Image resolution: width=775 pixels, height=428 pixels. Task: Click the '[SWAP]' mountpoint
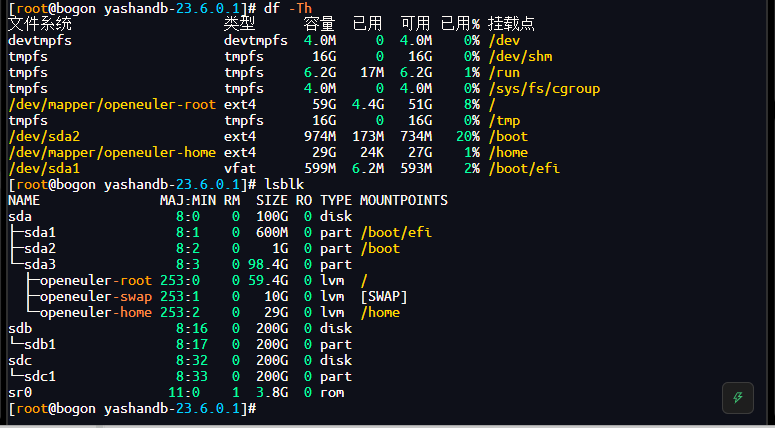[384, 297]
